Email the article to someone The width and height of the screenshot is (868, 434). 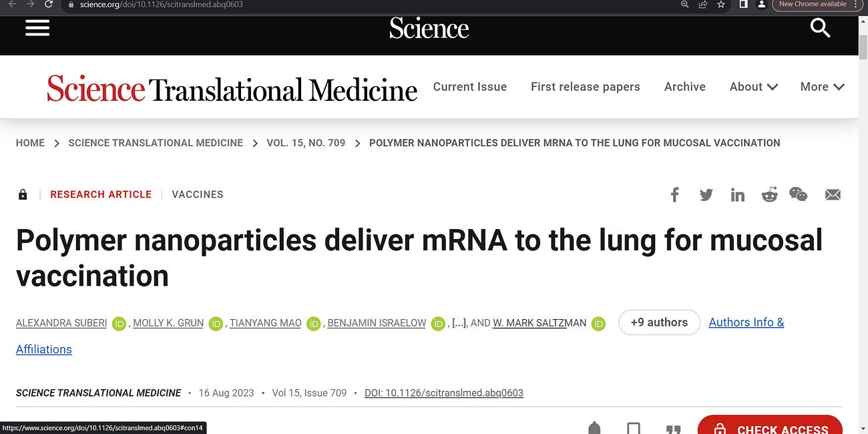tap(832, 194)
